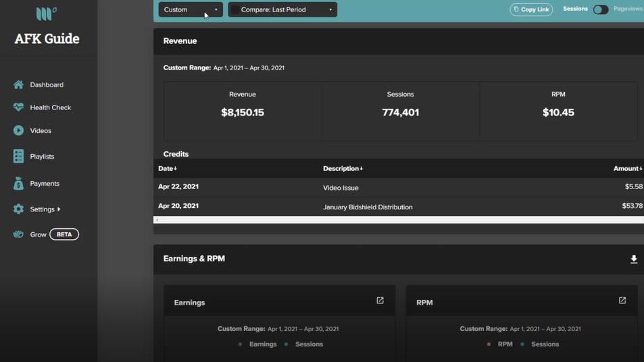The image size is (644, 362).
Task: Click the Playlists list icon
Action: tap(18, 157)
